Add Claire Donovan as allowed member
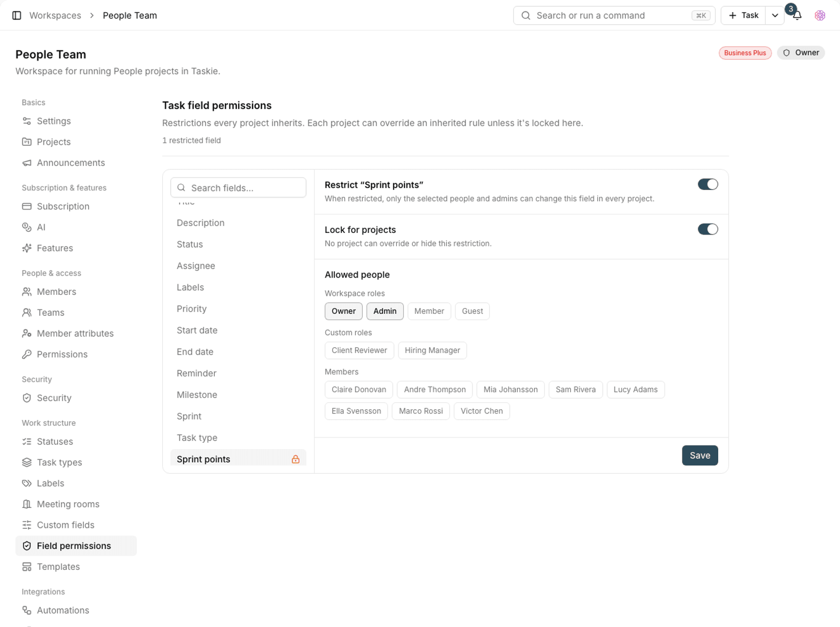Image resolution: width=840 pixels, height=627 pixels. click(359, 390)
